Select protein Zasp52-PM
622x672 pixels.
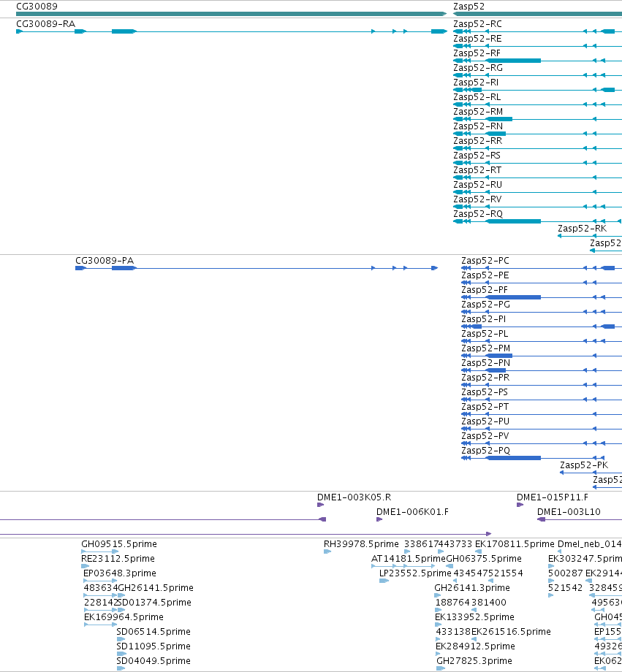[x=486, y=348]
